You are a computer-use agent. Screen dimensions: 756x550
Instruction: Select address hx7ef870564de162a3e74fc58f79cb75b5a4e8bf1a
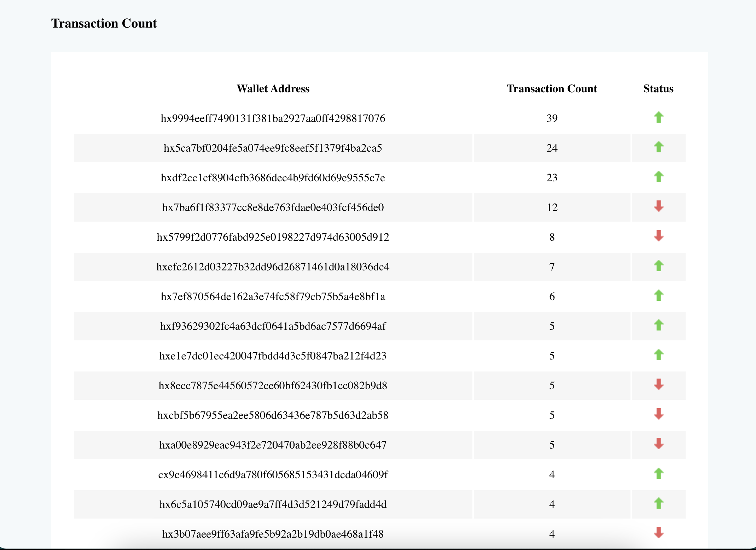(273, 297)
